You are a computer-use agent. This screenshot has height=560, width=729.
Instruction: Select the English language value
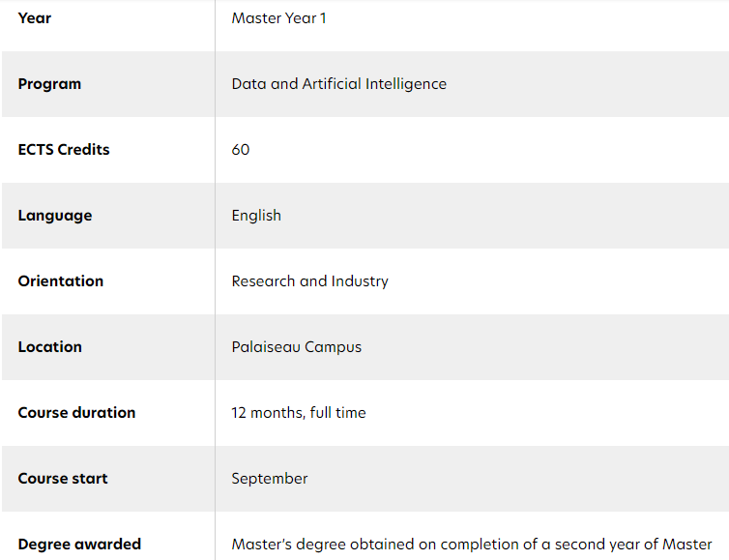tap(256, 216)
